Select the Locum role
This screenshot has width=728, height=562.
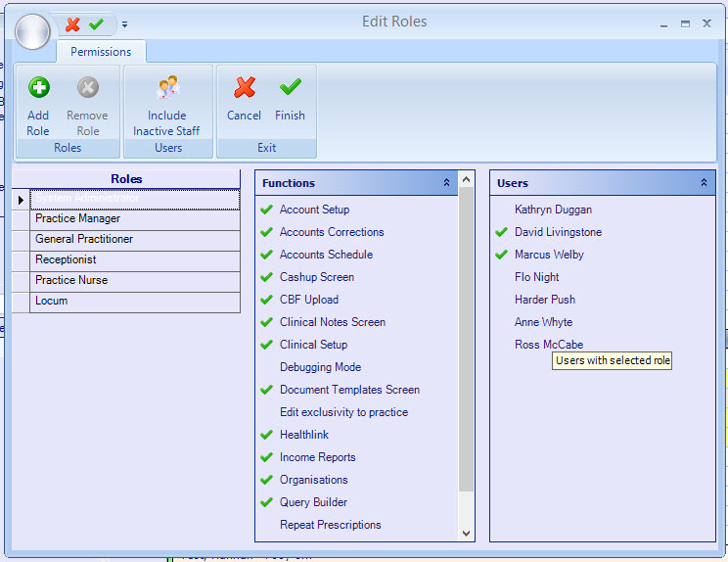tap(135, 301)
